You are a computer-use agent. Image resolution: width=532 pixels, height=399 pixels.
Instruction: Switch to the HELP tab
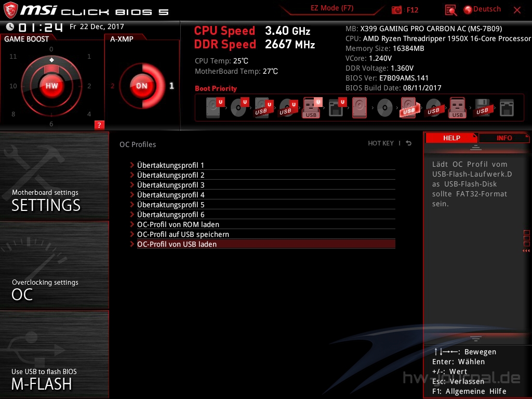(451, 138)
